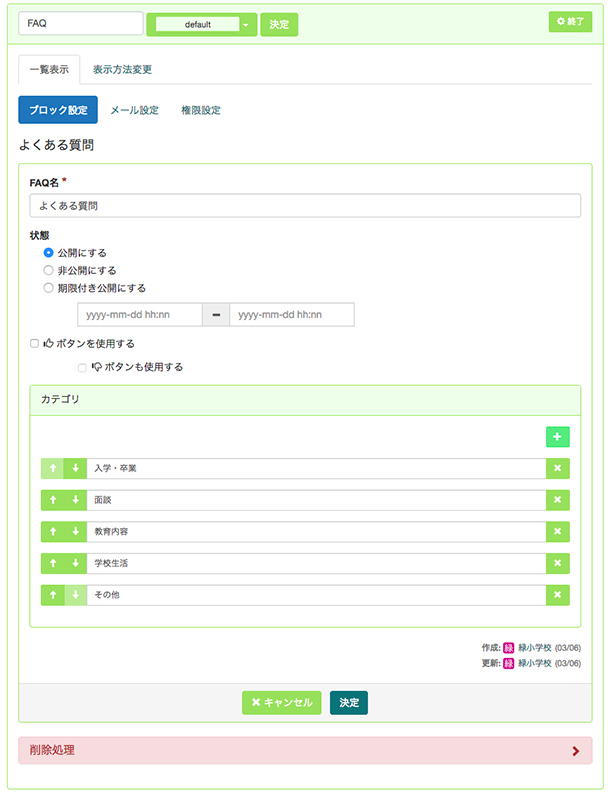Move 教育内容 category up with arrow
The width and height of the screenshot is (610, 795).
pos(53,531)
